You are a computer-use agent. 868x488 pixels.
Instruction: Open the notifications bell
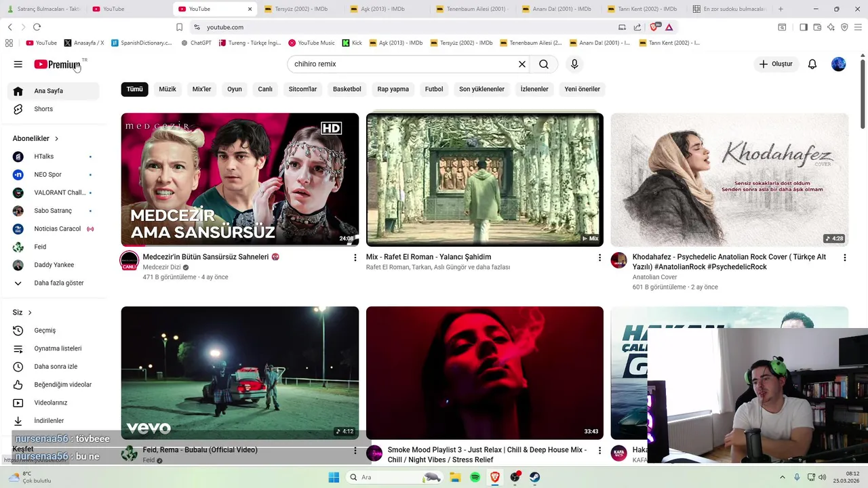812,64
